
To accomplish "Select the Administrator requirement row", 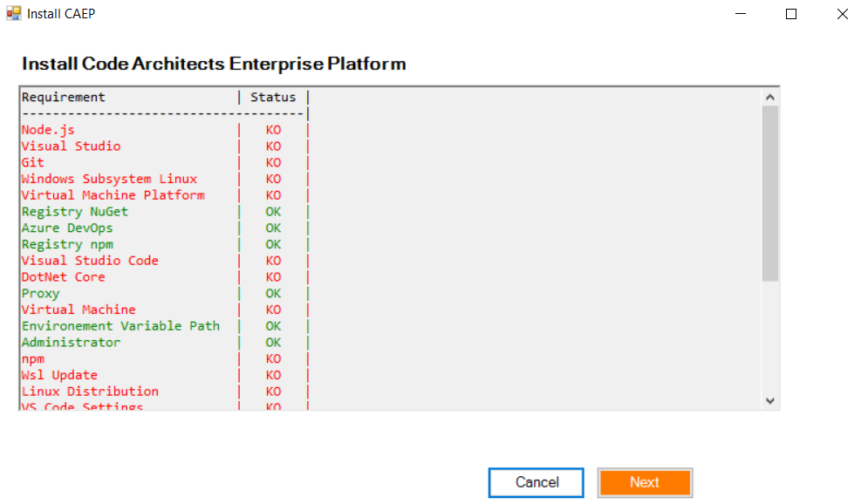I will coord(71,343).
